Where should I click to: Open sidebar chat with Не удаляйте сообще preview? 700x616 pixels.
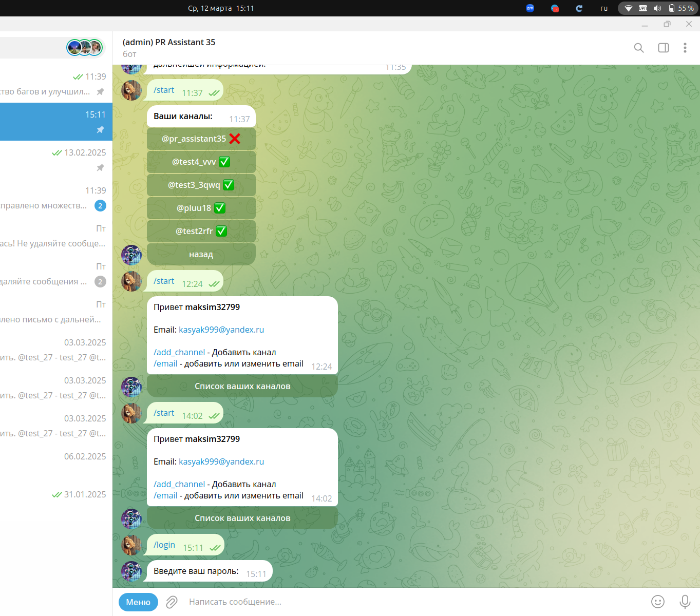[56, 236]
